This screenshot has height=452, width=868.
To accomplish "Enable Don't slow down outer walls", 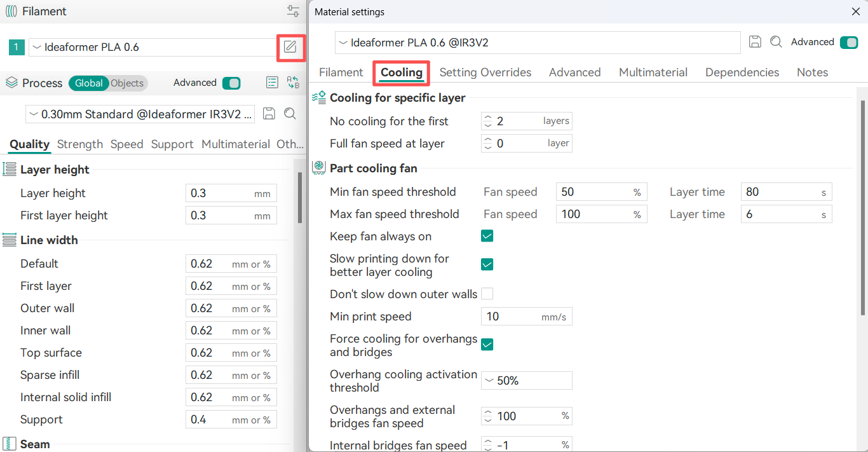I will [487, 294].
